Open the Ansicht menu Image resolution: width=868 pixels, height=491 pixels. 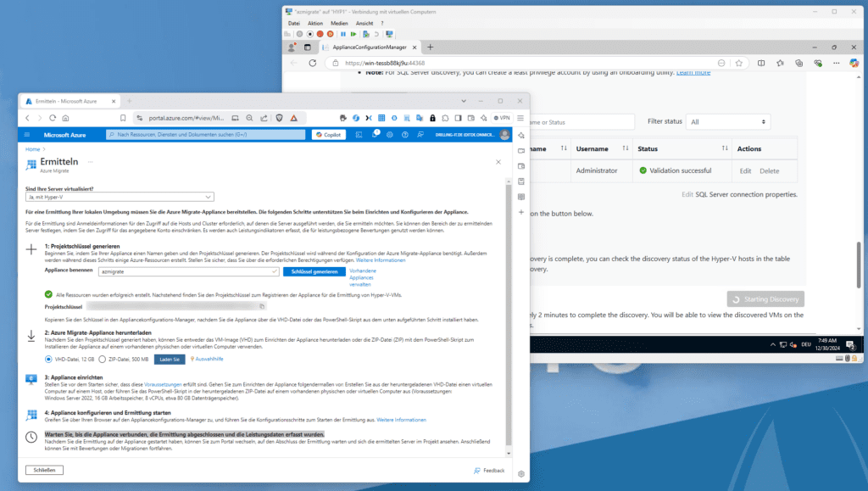(x=364, y=23)
